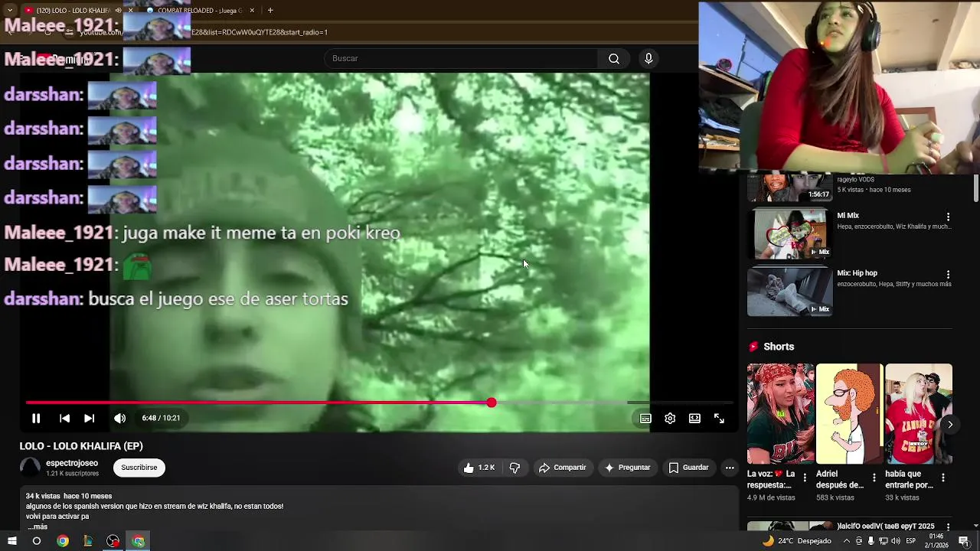The height and width of the screenshot is (551, 980).
Task: Open Google Chrome from the taskbar
Action: pos(63,541)
